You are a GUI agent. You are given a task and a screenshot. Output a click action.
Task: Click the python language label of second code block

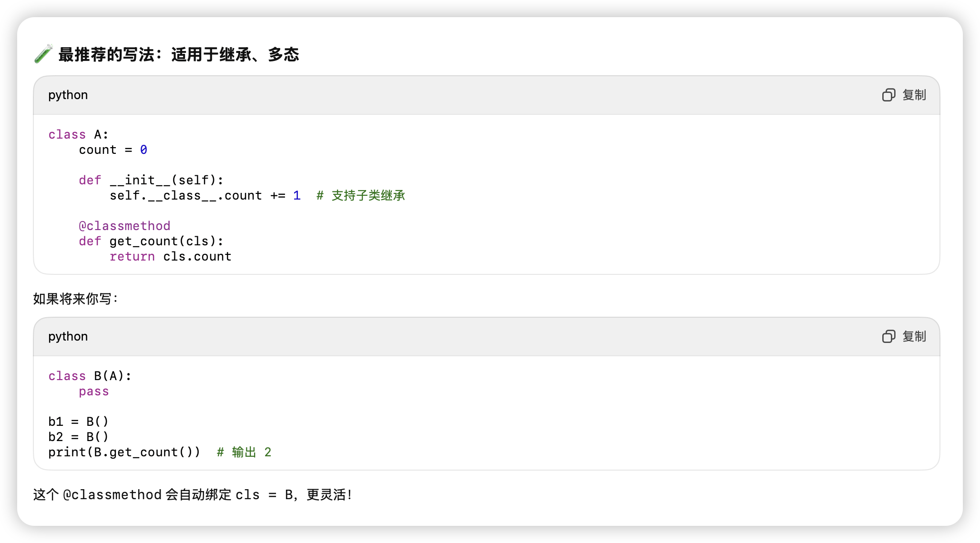click(68, 337)
